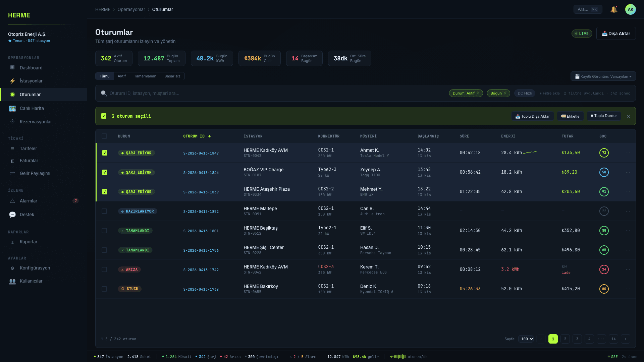Click the Toplu Dışa Aktar button
The width and height of the screenshot is (644, 362).
(x=533, y=116)
